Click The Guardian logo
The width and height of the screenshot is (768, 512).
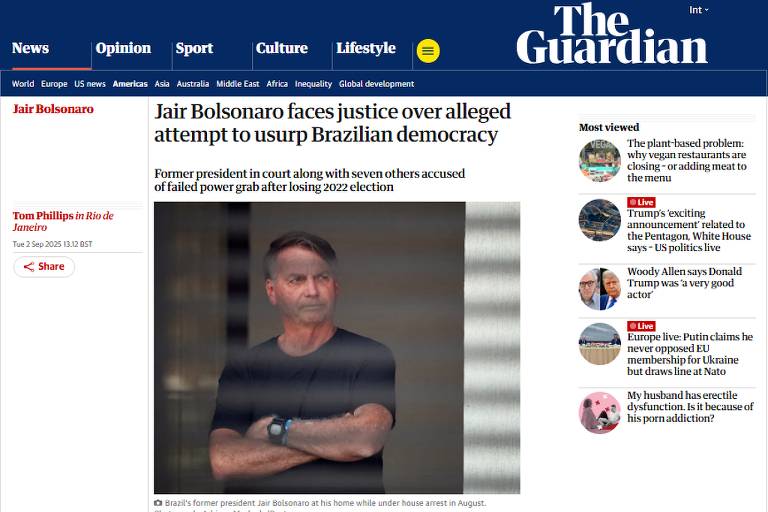click(x=612, y=33)
